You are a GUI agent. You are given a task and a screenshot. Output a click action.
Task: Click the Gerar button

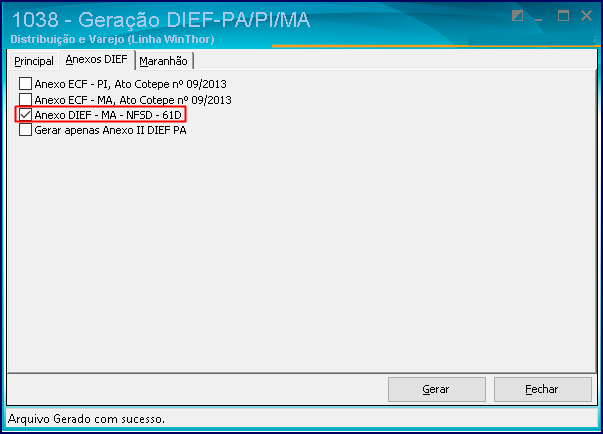(436, 389)
